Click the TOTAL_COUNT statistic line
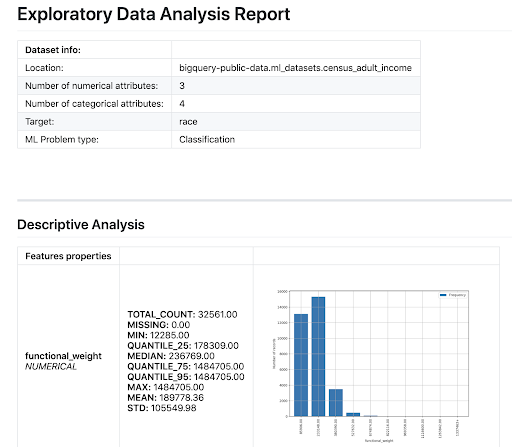 182,314
